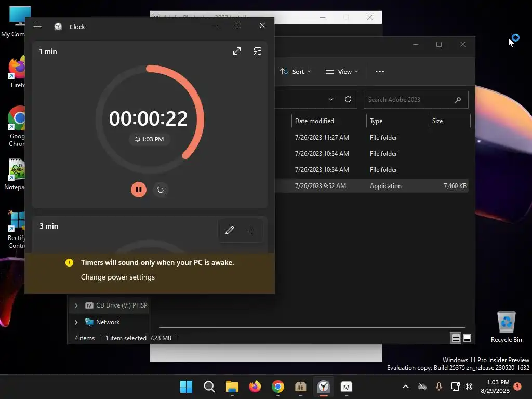
Task: Select Network in the navigation pane
Action: click(108, 322)
